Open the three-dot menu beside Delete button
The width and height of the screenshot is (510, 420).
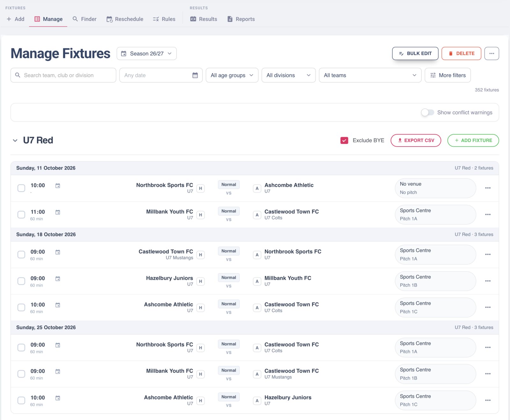pos(492,54)
